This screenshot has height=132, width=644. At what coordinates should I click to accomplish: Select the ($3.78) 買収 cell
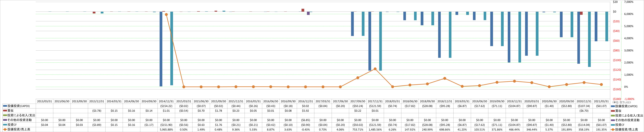(x=97, y=111)
